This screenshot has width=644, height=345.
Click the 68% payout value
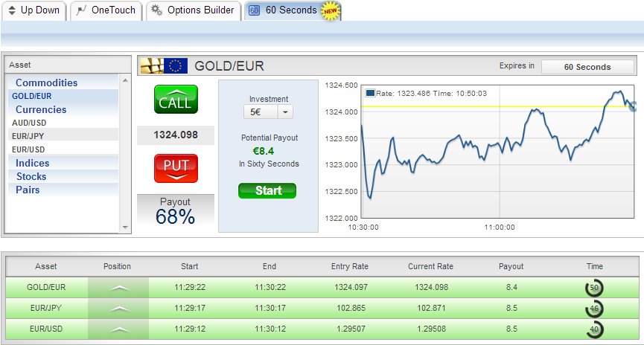176,216
